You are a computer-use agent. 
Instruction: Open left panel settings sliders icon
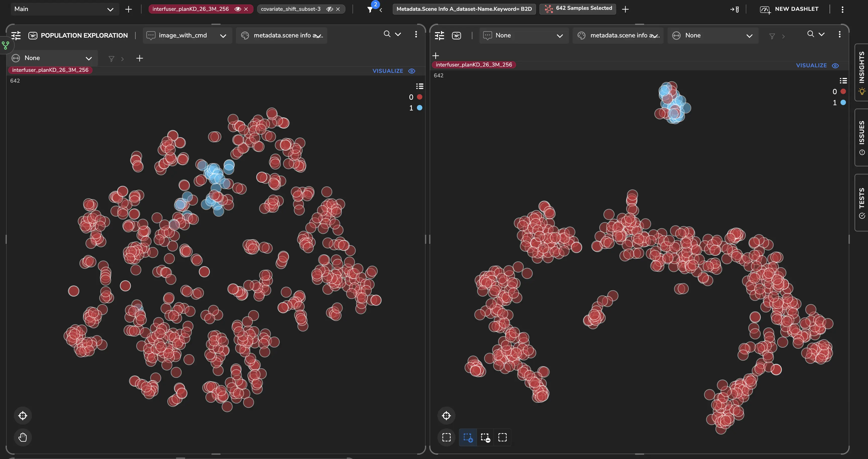click(x=16, y=35)
